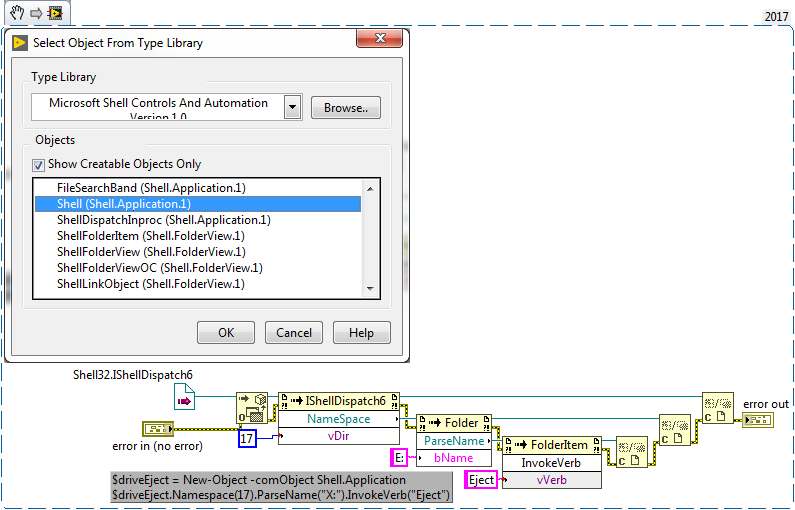The width and height of the screenshot is (795, 510).
Task: Click the vVerb parameter row
Action: [x=552, y=480]
